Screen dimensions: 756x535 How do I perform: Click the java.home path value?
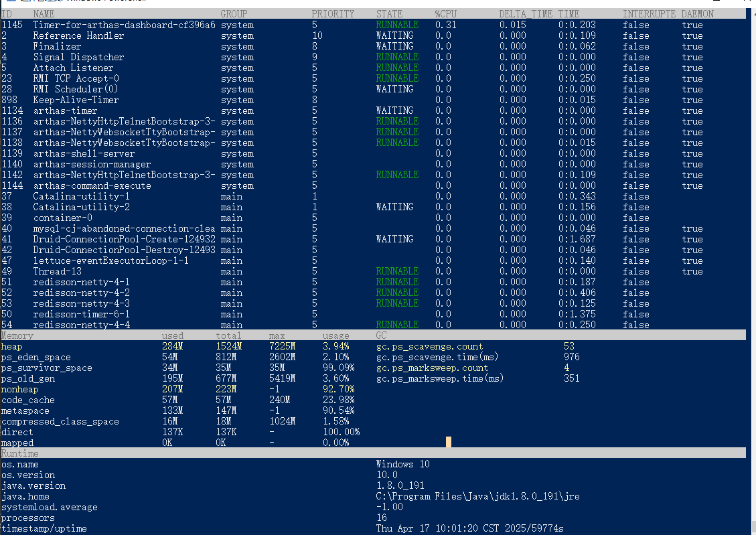click(478, 496)
